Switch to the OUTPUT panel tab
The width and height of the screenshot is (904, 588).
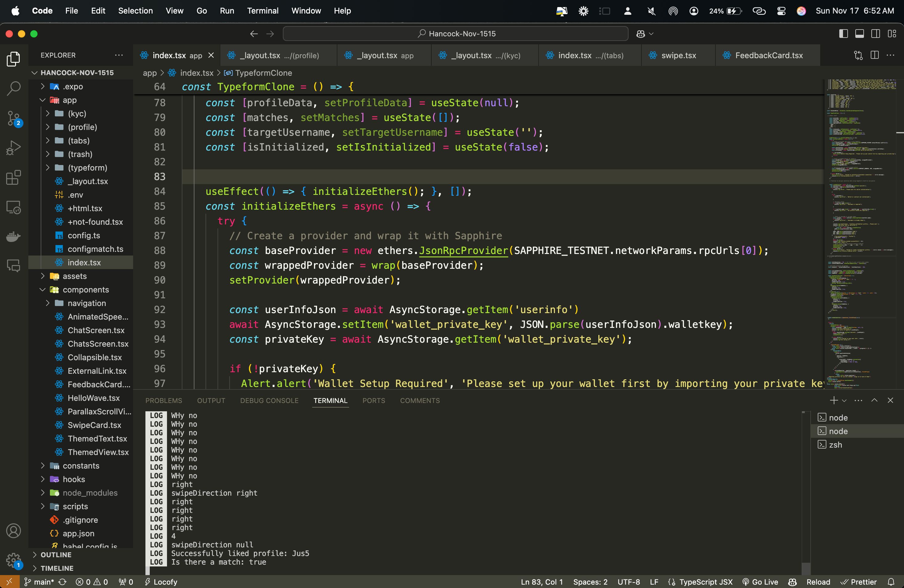(x=211, y=400)
